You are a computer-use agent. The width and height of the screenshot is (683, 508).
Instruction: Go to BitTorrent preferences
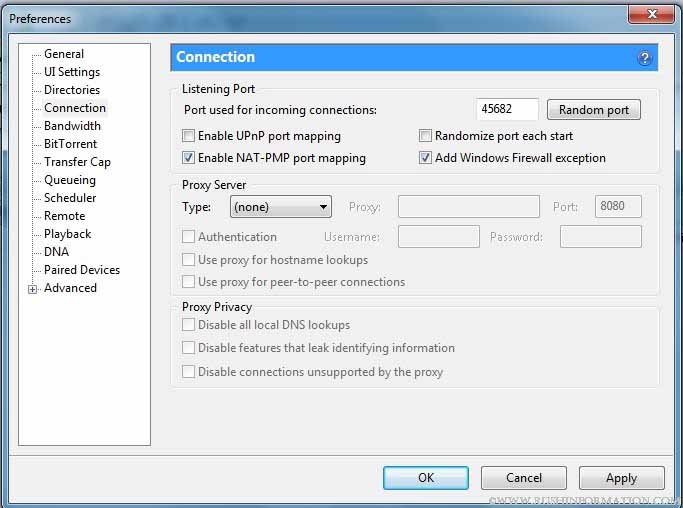[x=71, y=144]
